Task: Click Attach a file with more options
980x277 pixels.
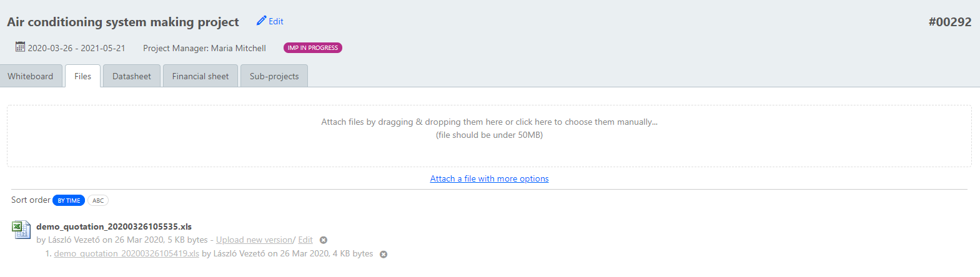Action: 489,178
